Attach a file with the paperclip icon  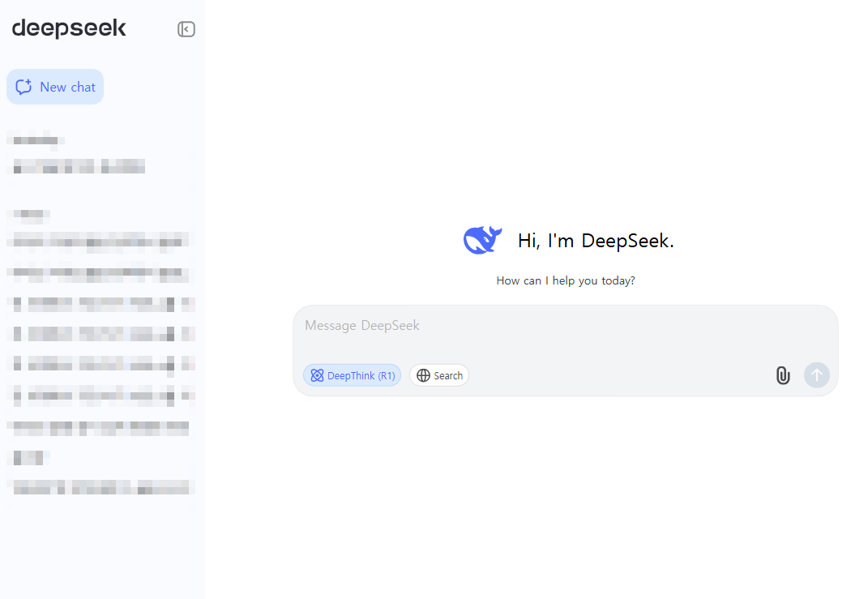coord(783,375)
